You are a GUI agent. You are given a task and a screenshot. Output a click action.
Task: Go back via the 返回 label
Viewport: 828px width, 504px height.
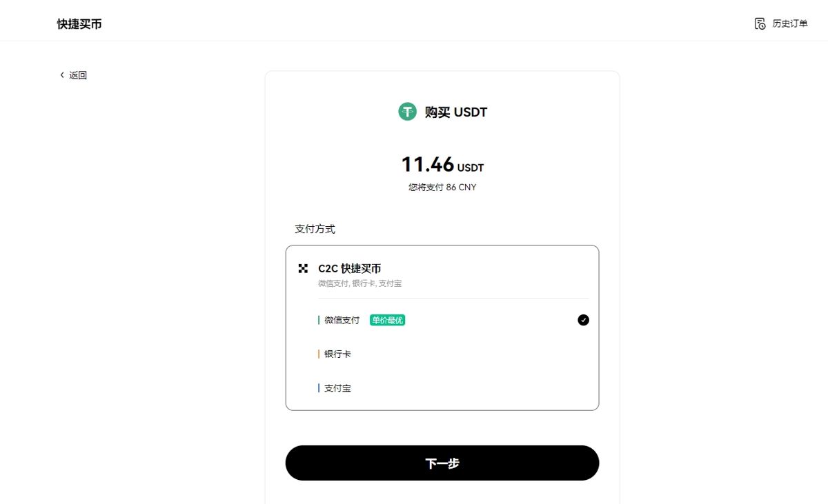[x=78, y=76]
